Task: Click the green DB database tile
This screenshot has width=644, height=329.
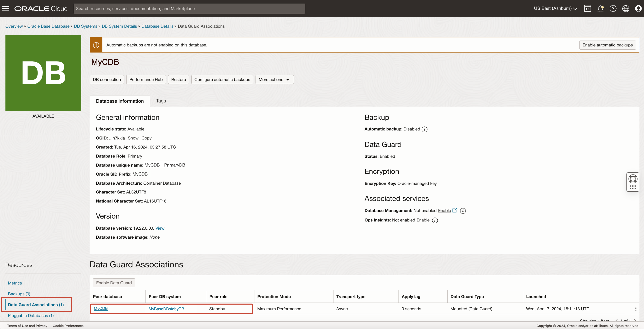Action: click(x=43, y=73)
